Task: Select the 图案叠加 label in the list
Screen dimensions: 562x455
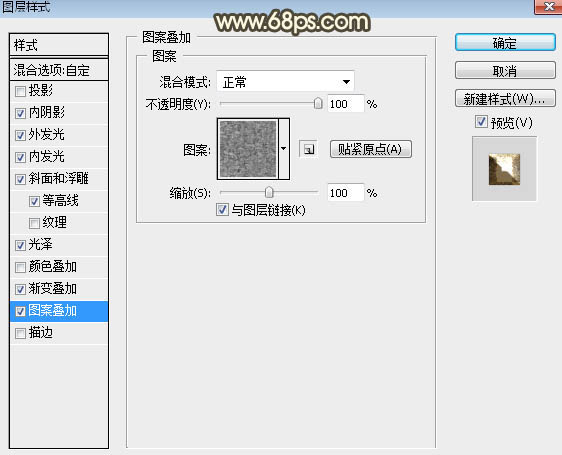Action: (x=53, y=311)
